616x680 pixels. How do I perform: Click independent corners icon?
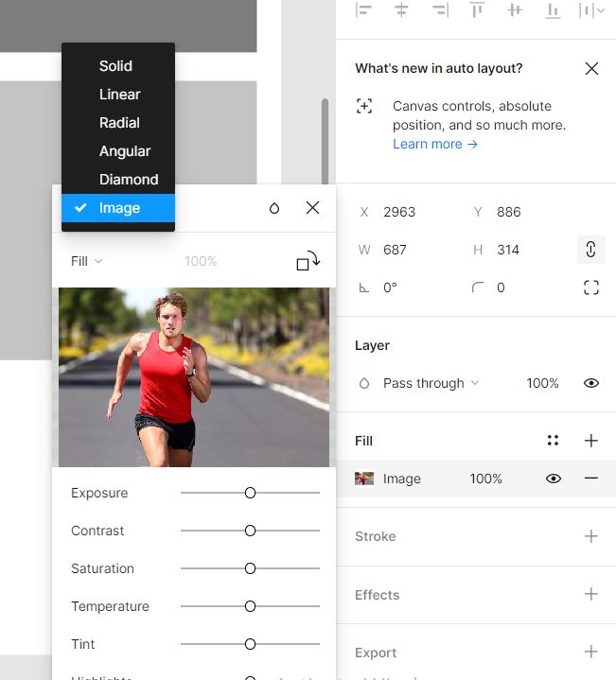tap(591, 288)
